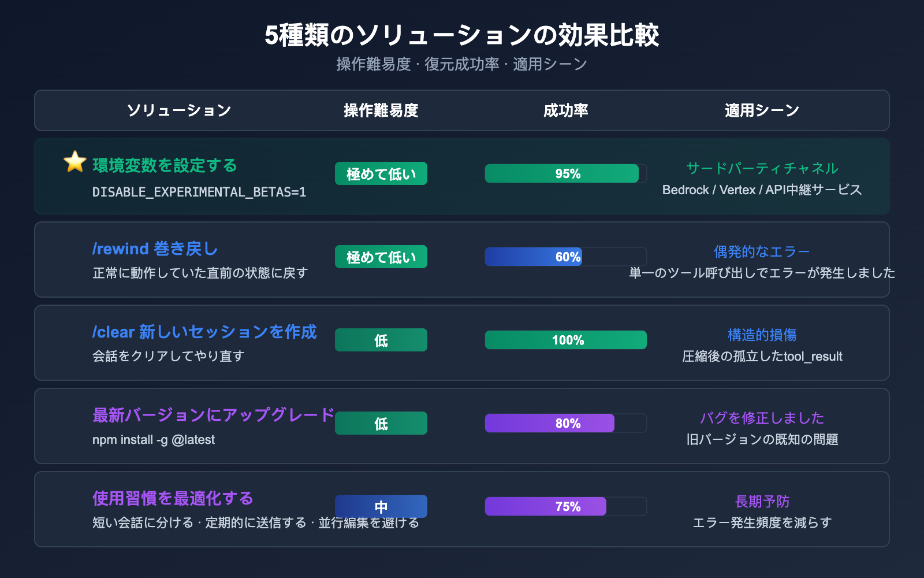The height and width of the screenshot is (578, 924).
Task: Click the 80% success rate bar
Action: [x=550, y=423]
